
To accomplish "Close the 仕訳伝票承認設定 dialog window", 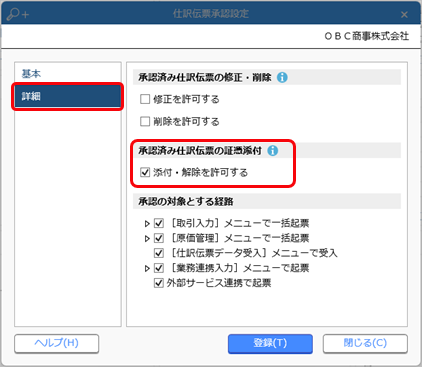I will (404, 14).
